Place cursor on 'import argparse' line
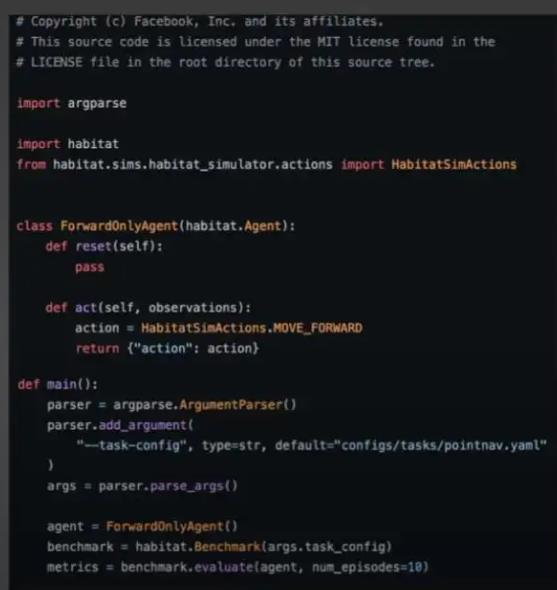557x590 pixels. coord(72,103)
